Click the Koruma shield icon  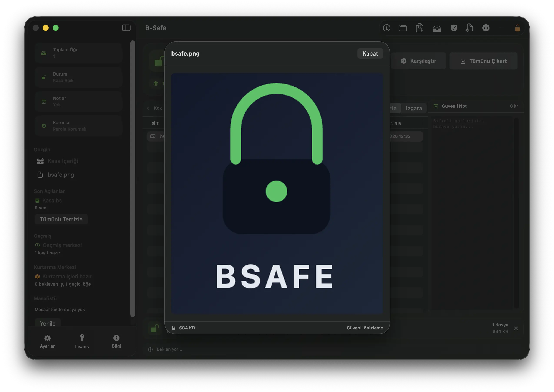pos(44,126)
